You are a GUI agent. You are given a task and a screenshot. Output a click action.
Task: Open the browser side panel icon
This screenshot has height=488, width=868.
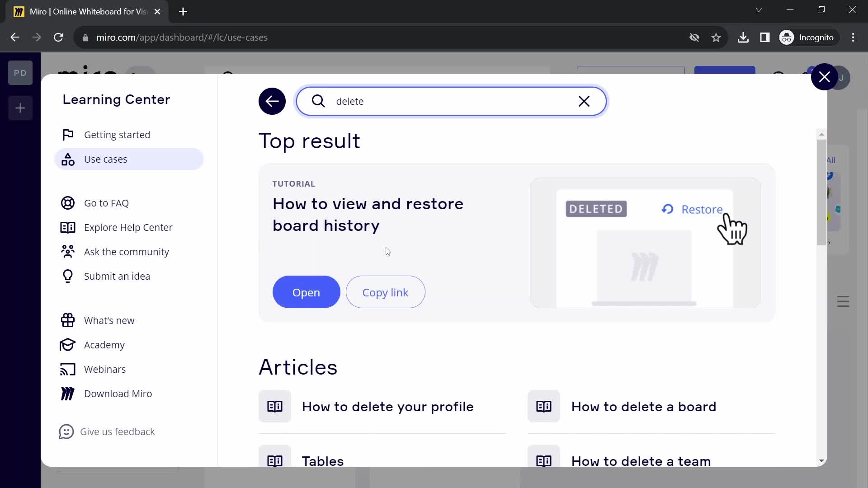765,38
